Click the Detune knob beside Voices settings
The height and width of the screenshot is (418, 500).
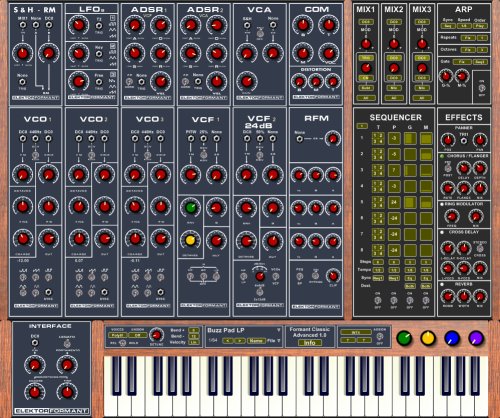click(x=156, y=335)
